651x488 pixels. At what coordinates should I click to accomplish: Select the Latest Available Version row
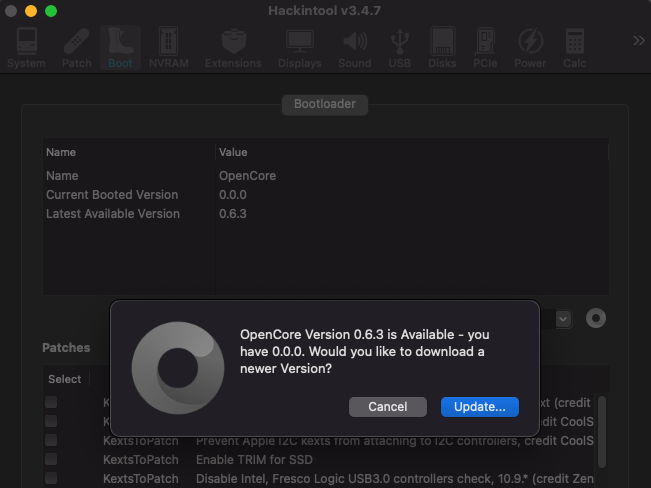[326, 214]
